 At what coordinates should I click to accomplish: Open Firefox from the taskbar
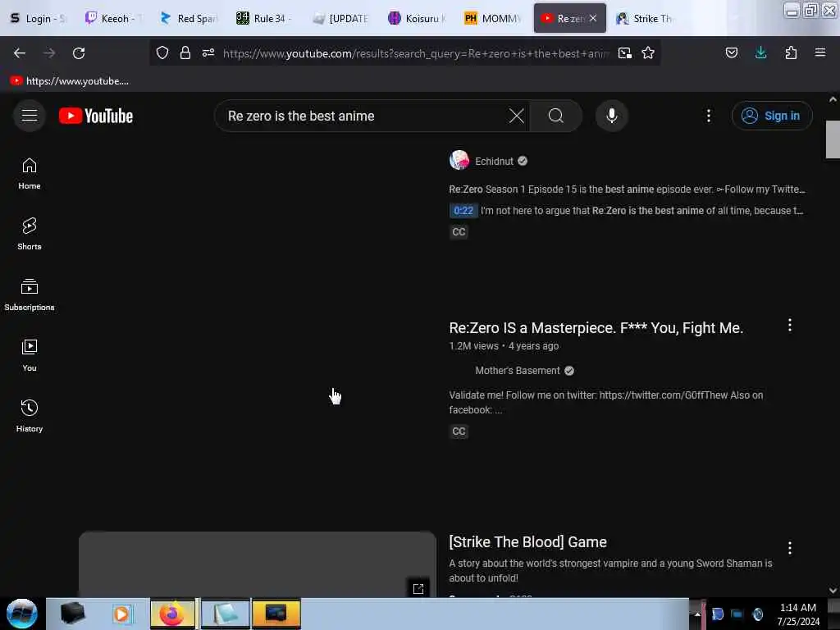(x=172, y=614)
